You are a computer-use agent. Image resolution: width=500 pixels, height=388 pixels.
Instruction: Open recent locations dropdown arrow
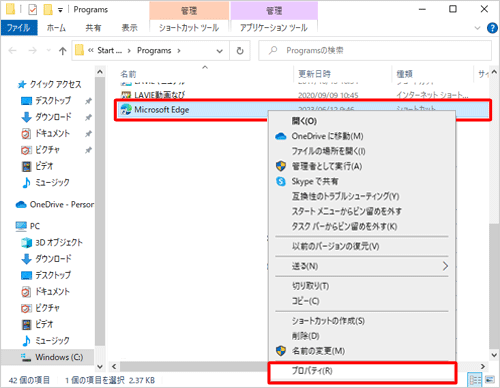49,51
